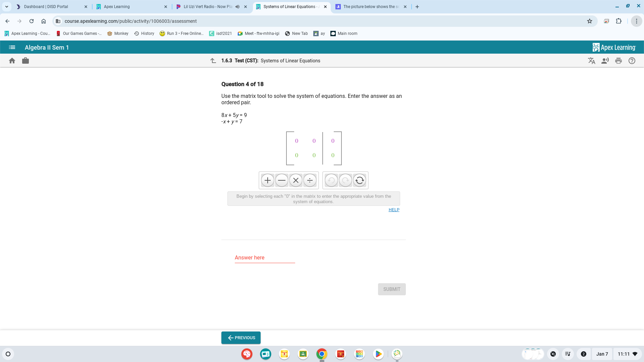Viewport: 644px width, 362px height.
Task: Click the translate/language icon
Action: [591, 61]
